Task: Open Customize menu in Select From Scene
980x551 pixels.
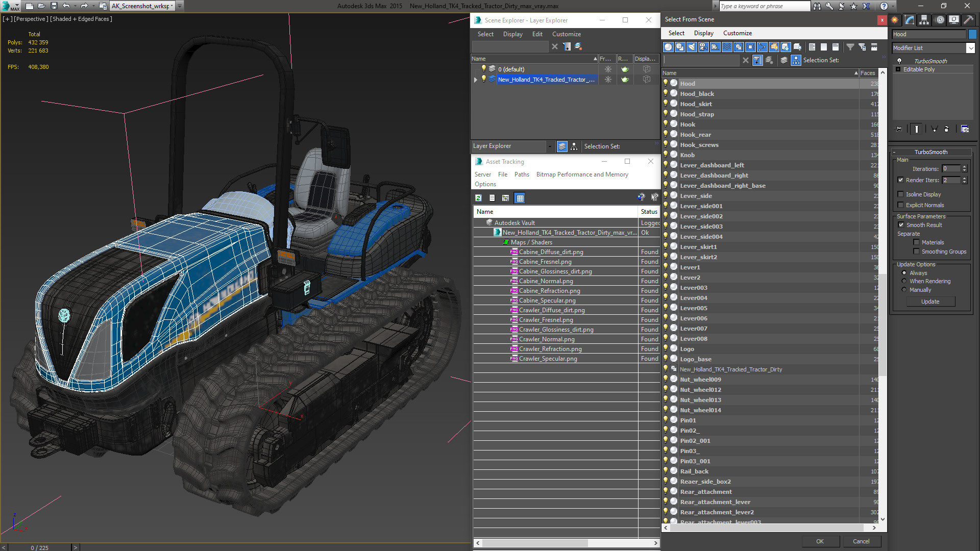Action: (737, 33)
